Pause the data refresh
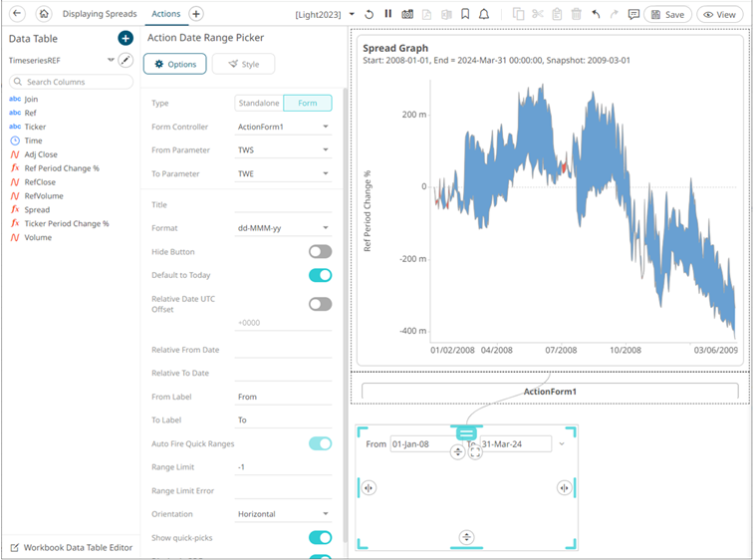The width and height of the screenshot is (753, 560). pyautogui.click(x=388, y=14)
